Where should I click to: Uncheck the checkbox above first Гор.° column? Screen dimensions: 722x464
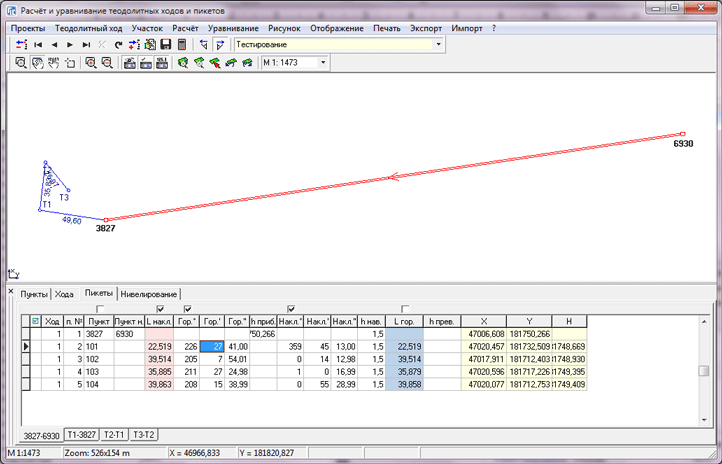[187, 309]
